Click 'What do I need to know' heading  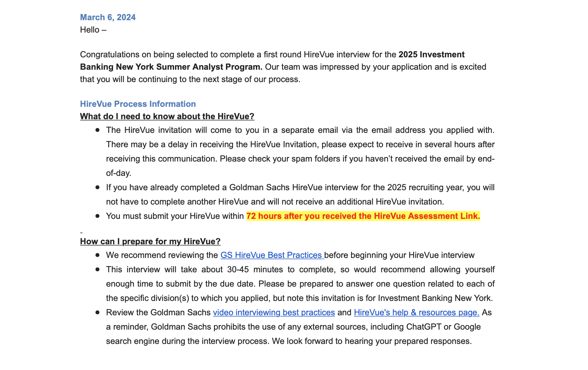point(167,116)
